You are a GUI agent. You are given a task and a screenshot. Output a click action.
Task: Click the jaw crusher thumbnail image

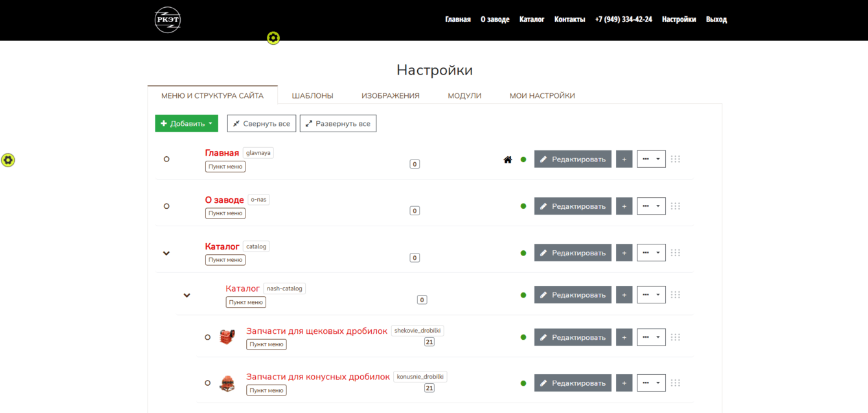pos(227,336)
